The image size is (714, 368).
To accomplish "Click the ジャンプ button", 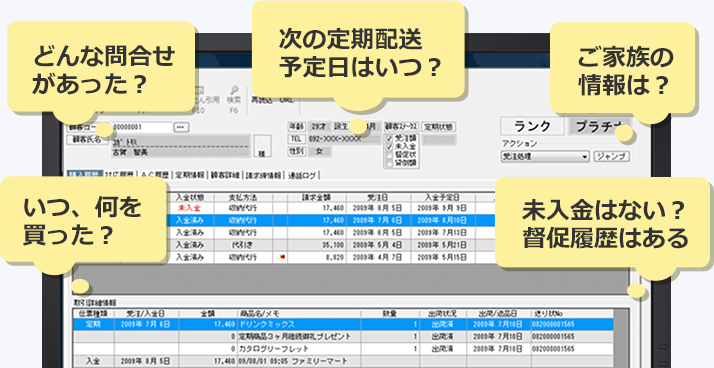I will tap(612, 157).
